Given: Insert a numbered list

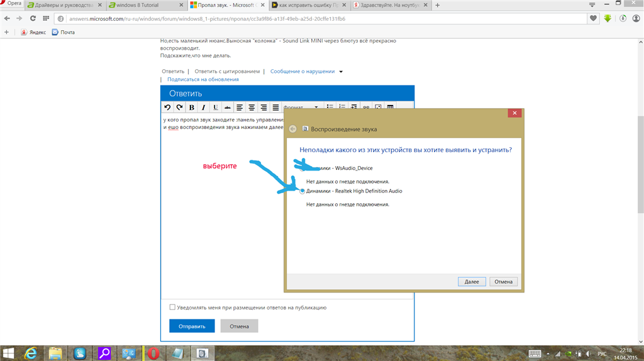Looking at the screenshot, I should click(341, 106).
